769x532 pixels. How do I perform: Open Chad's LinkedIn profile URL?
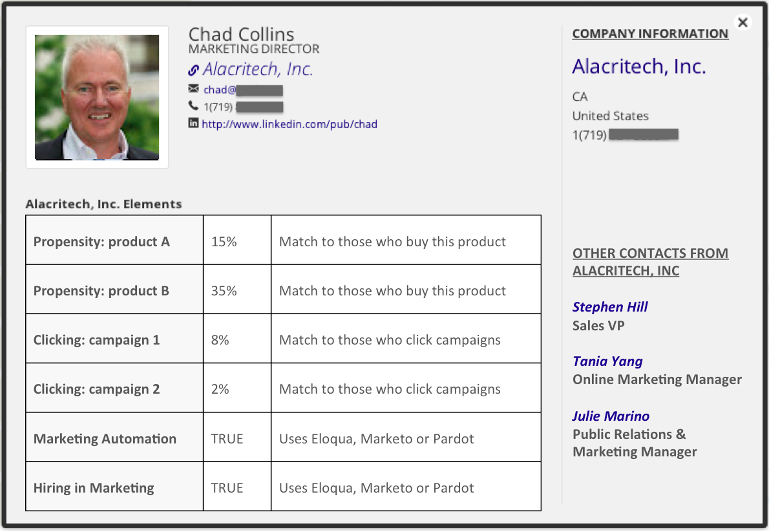(290, 124)
